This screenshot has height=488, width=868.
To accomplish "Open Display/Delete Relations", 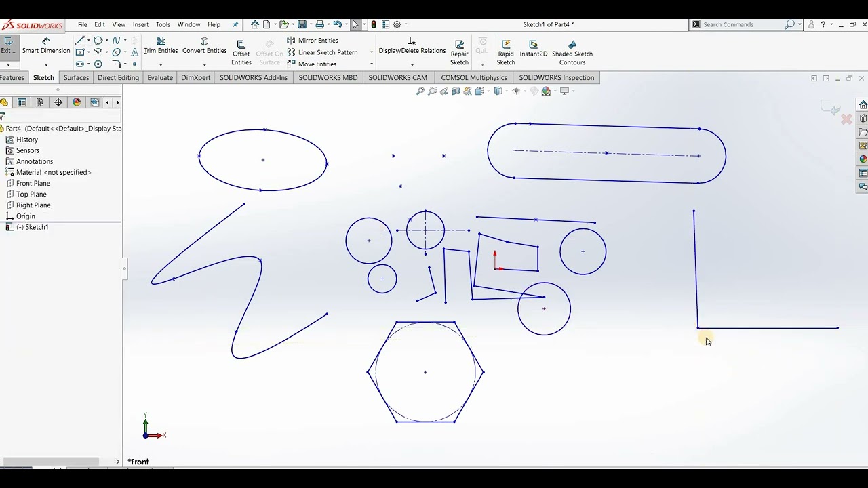I will [412, 46].
